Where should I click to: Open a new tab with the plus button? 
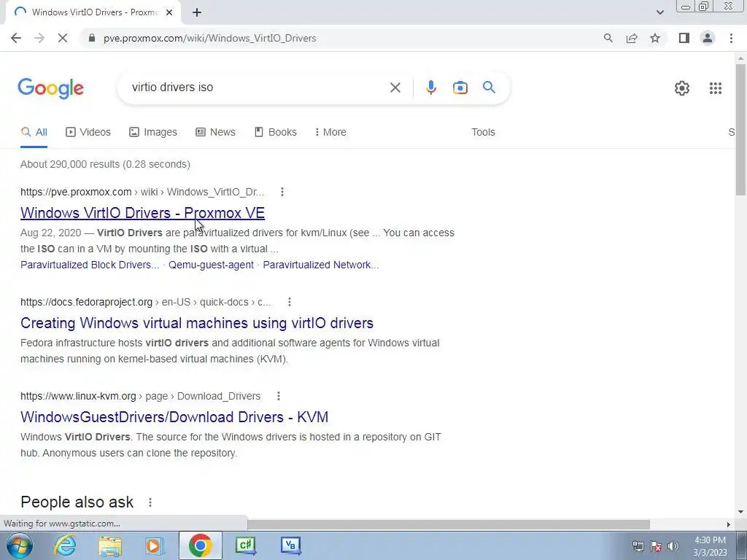197,12
